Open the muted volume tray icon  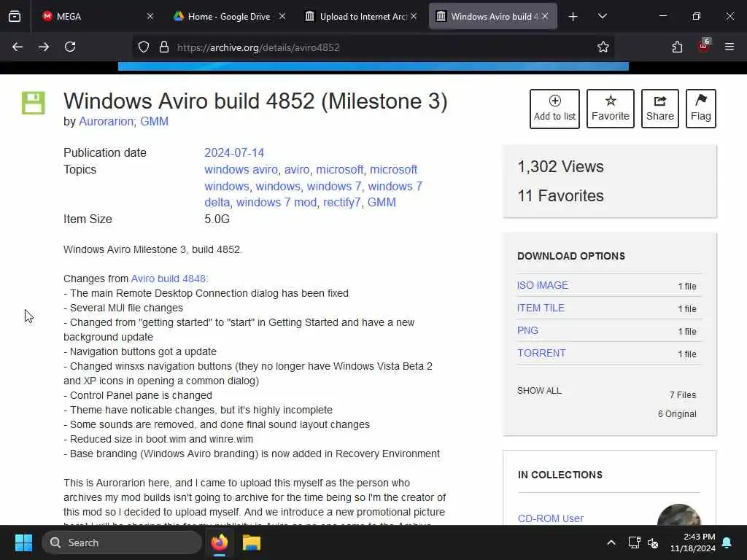653,542
